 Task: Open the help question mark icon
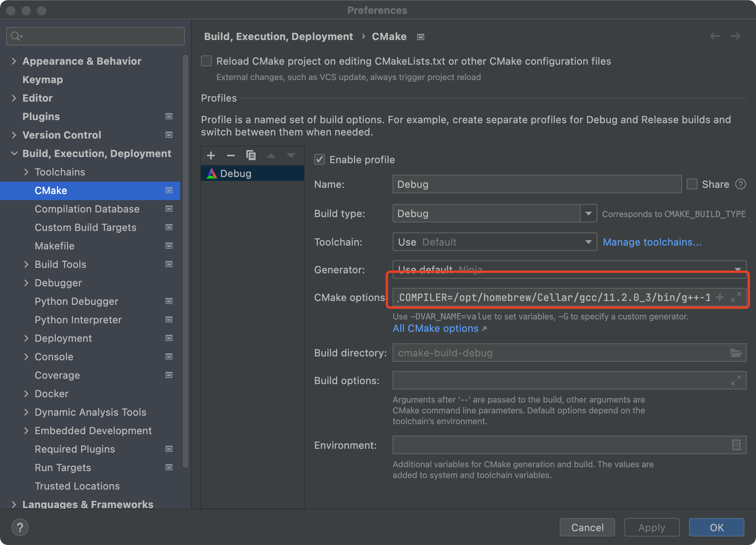coord(20,527)
